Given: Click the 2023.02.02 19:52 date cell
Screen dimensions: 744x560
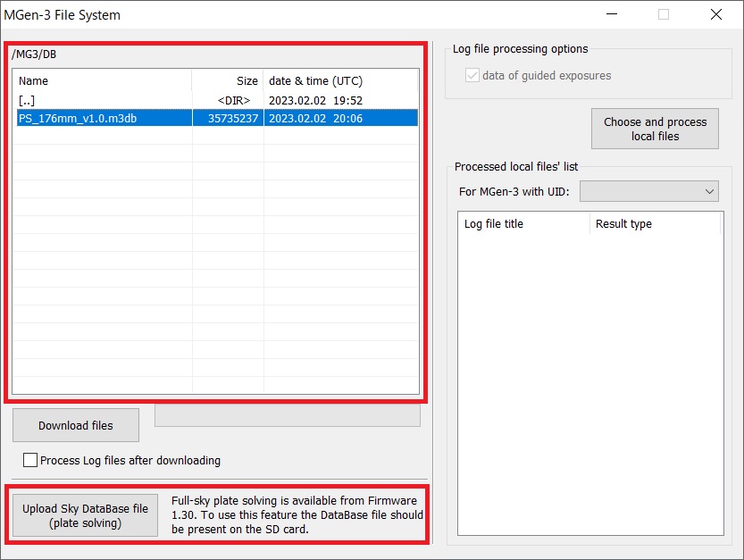Looking at the screenshot, I should pyautogui.click(x=315, y=101).
